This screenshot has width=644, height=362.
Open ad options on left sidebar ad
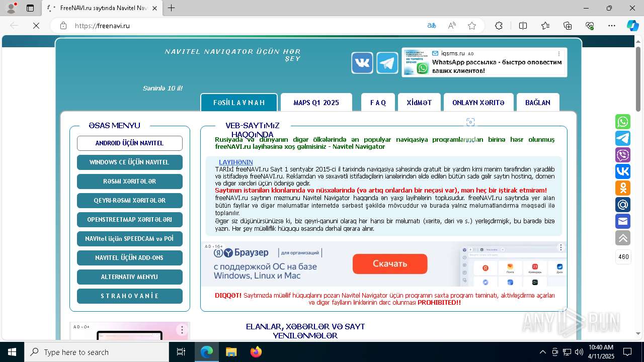(x=182, y=330)
